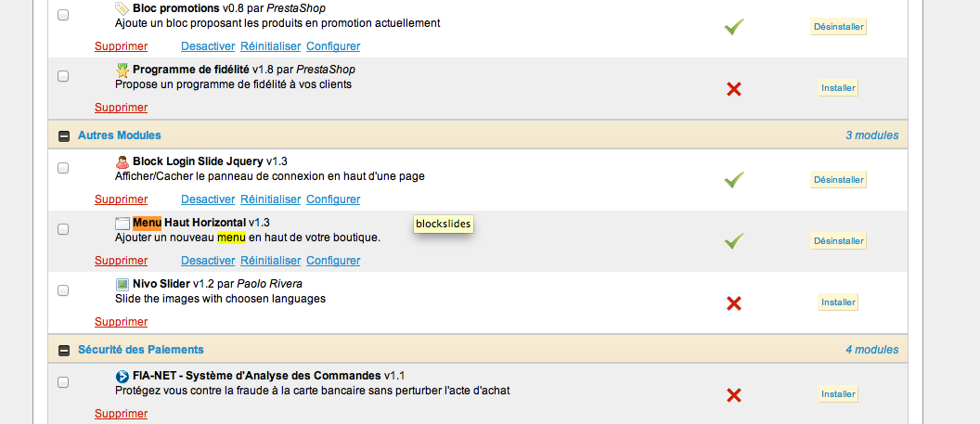Click Réinitialiser link for Bloc promotions
Image resolution: width=980 pixels, height=424 pixels.
tap(271, 46)
